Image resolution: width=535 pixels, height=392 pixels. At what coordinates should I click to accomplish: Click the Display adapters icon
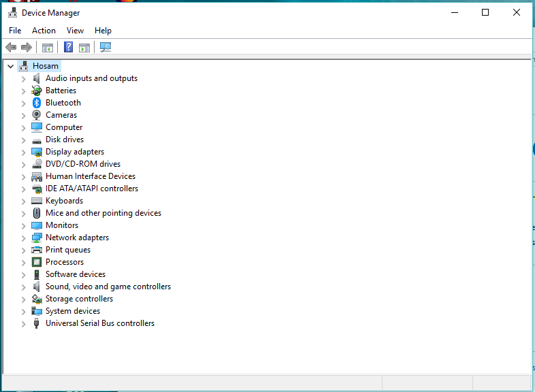(37, 152)
